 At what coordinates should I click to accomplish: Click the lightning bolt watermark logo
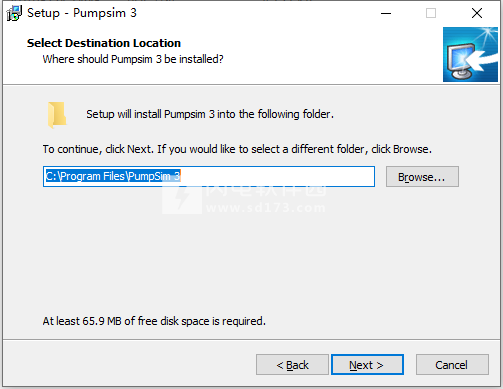point(182,199)
